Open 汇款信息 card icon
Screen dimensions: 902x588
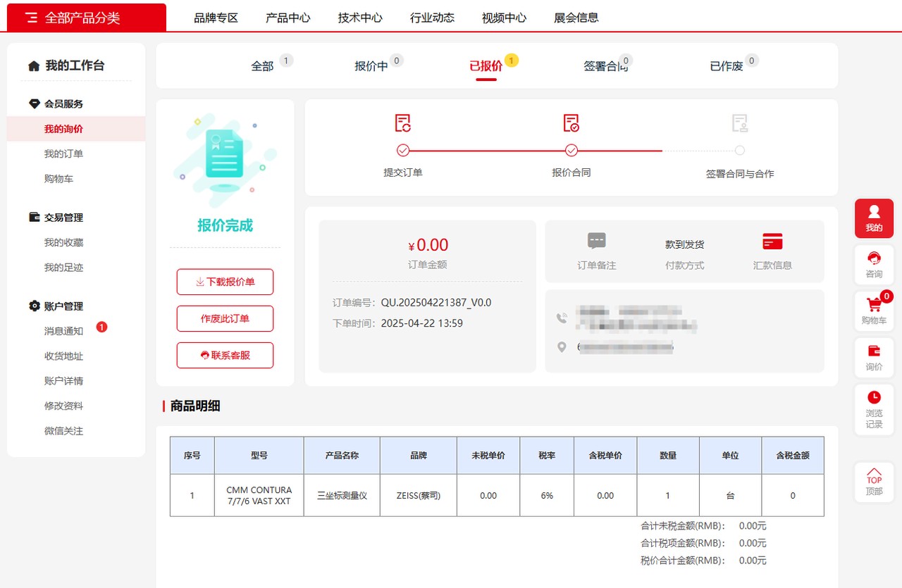[772, 242]
